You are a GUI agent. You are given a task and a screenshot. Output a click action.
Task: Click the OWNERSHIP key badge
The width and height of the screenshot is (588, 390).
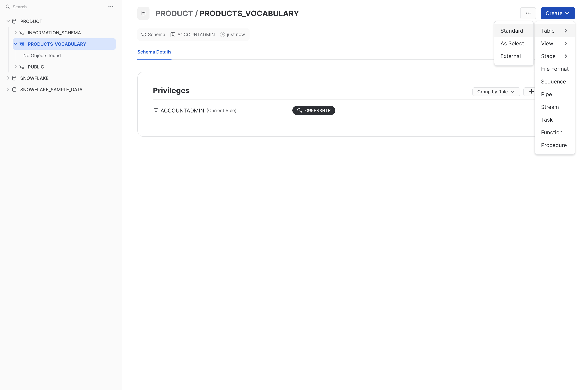point(313,110)
